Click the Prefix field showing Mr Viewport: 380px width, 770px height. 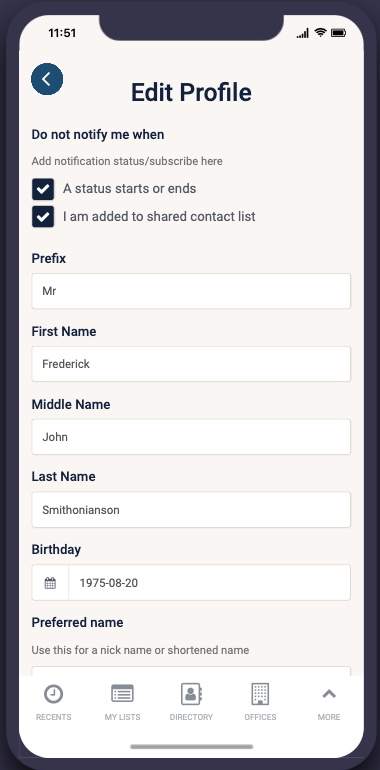[x=191, y=291]
